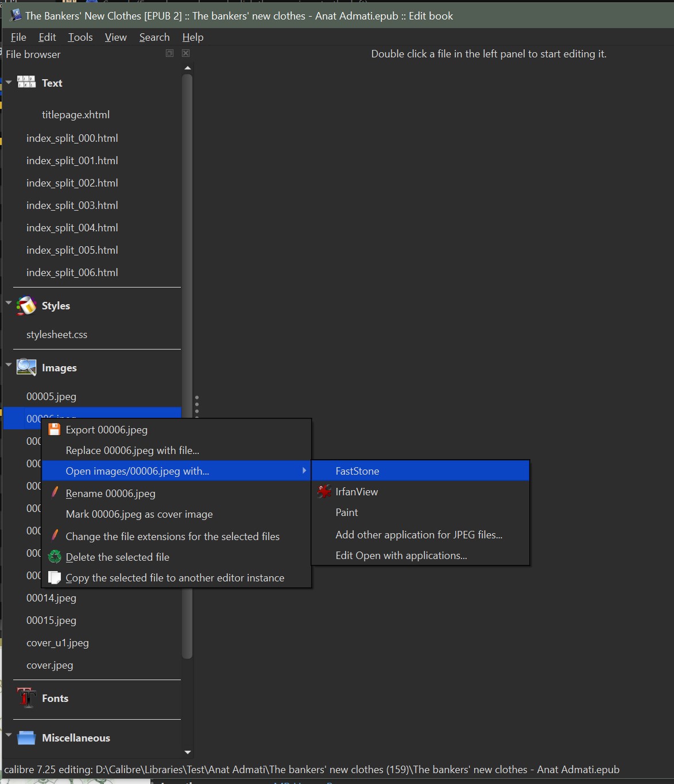Image resolution: width=674 pixels, height=784 pixels.
Task: Click the Miscellaneous folder icon
Action: (x=26, y=738)
